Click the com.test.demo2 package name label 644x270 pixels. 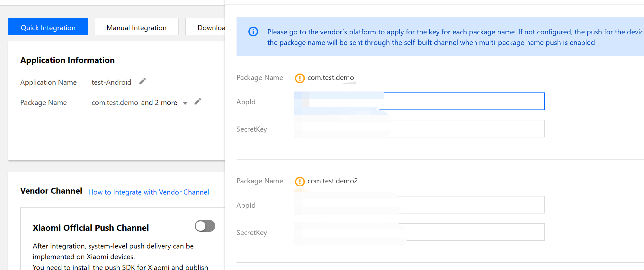coord(332,181)
